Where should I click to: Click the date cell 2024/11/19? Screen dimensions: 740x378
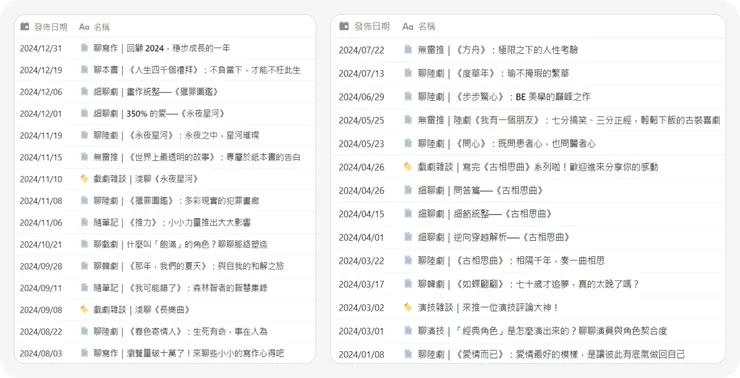coord(41,135)
